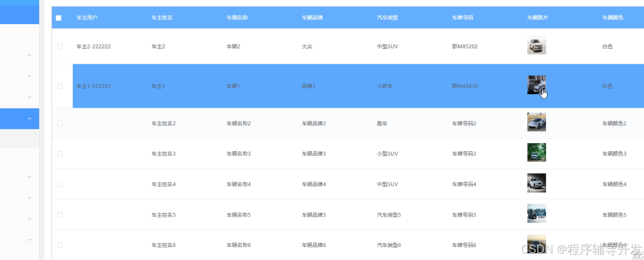The height and width of the screenshot is (260, 644).
Task: Preview the vehicle picture of 车辆名称5
Action: (x=536, y=213)
